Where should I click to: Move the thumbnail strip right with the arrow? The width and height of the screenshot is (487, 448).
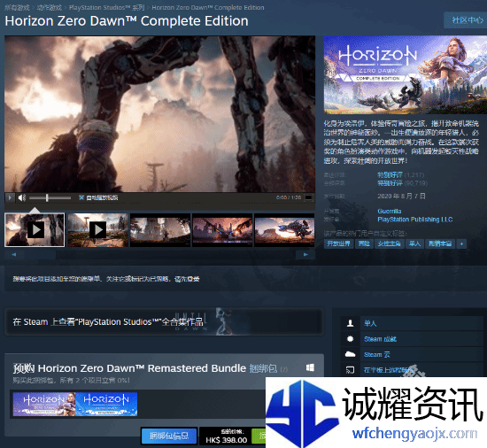[305, 255]
